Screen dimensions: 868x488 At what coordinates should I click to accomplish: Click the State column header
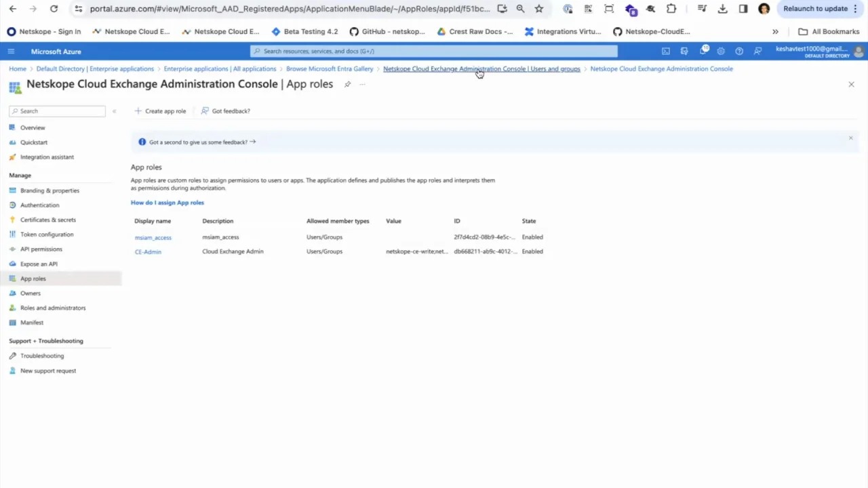click(529, 221)
